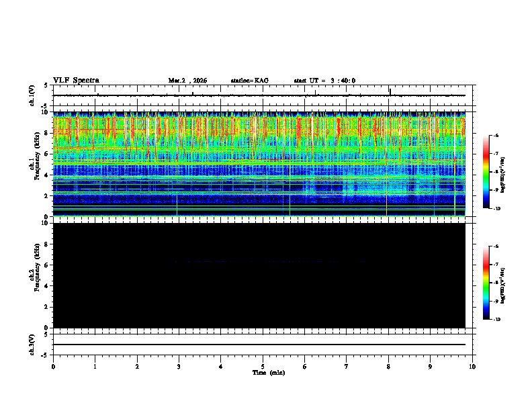Click the -9 label on ch.1 color bar
The image size is (532, 411).
tap(496, 190)
